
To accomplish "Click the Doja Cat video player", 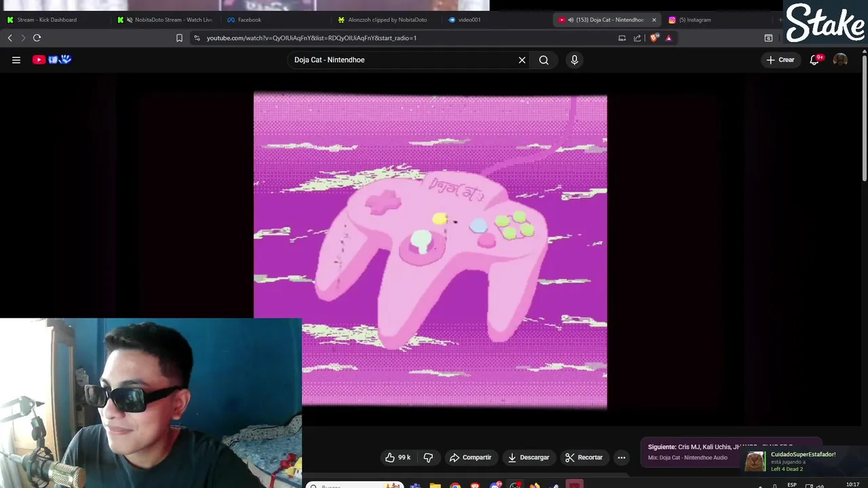I will (431, 251).
